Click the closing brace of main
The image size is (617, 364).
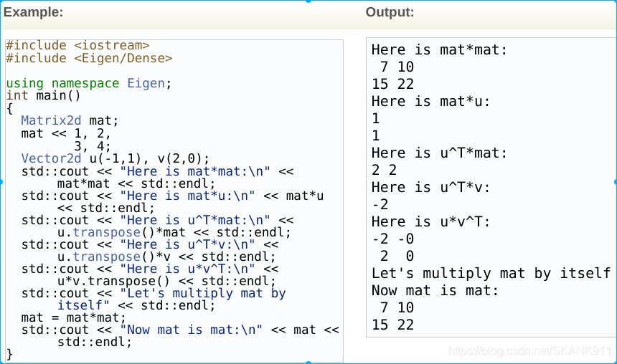pyautogui.click(x=9, y=354)
